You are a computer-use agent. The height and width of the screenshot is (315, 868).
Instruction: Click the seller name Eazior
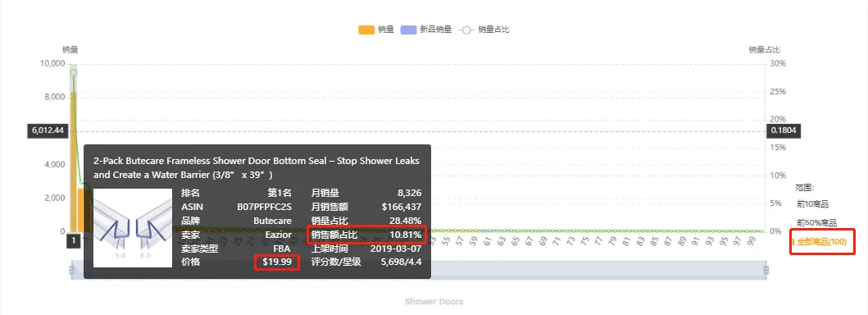tap(279, 235)
